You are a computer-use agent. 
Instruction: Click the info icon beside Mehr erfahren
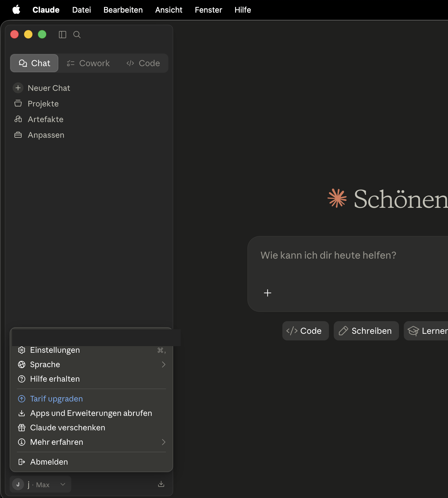(x=22, y=442)
